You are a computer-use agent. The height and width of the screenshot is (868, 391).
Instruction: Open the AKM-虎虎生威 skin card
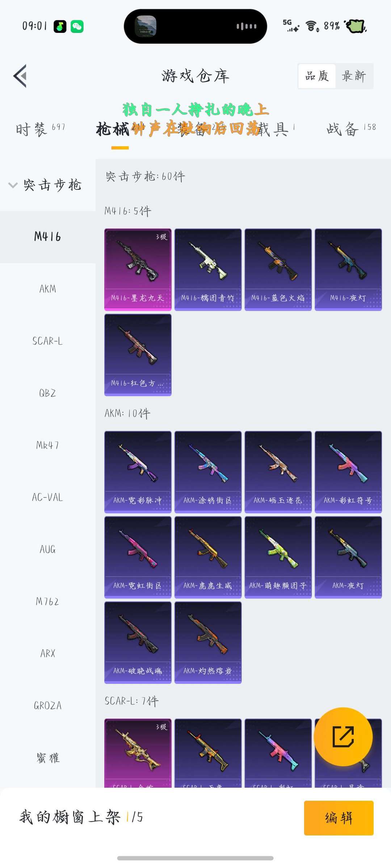coord(208,557)
